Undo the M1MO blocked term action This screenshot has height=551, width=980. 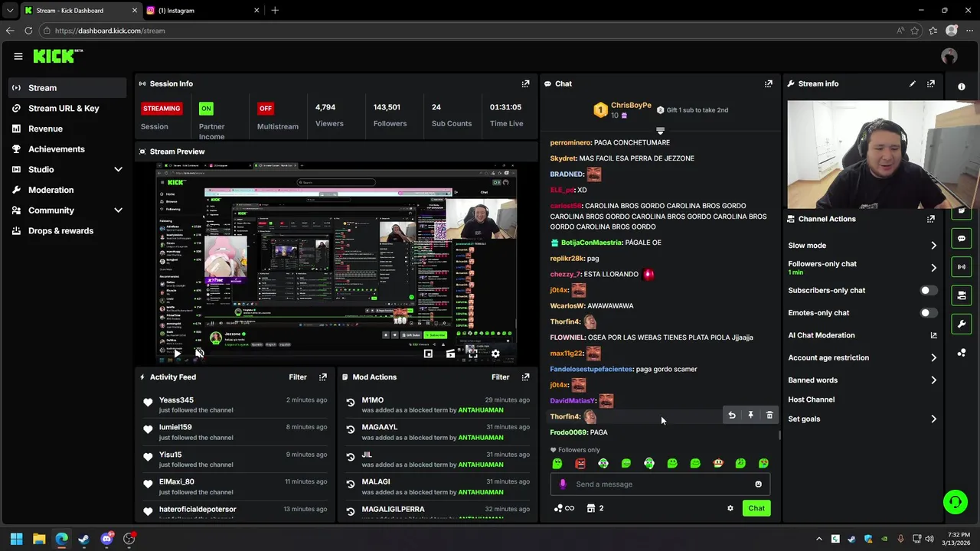click(x=351, y=403)
